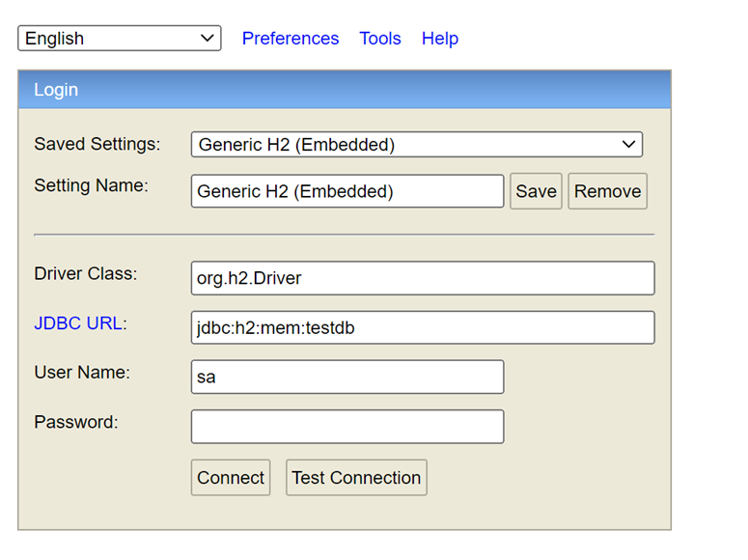
Task: Expand the Saved Settings dropdown
Action: [416, 145]
